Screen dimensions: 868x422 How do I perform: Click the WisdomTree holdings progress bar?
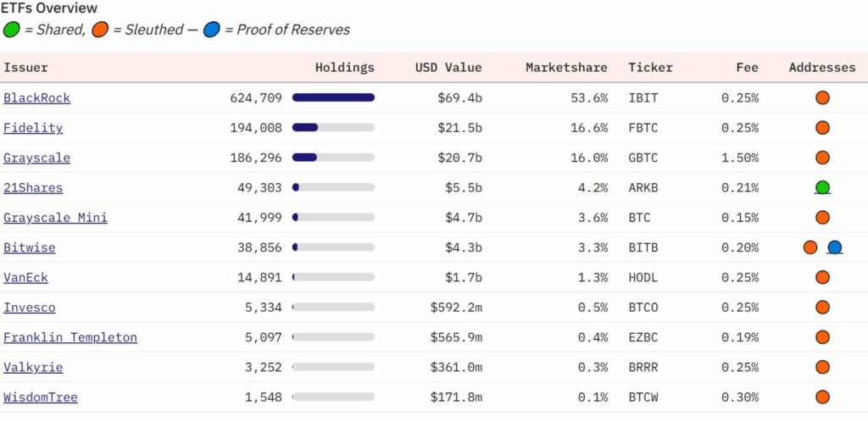(333, 397)
